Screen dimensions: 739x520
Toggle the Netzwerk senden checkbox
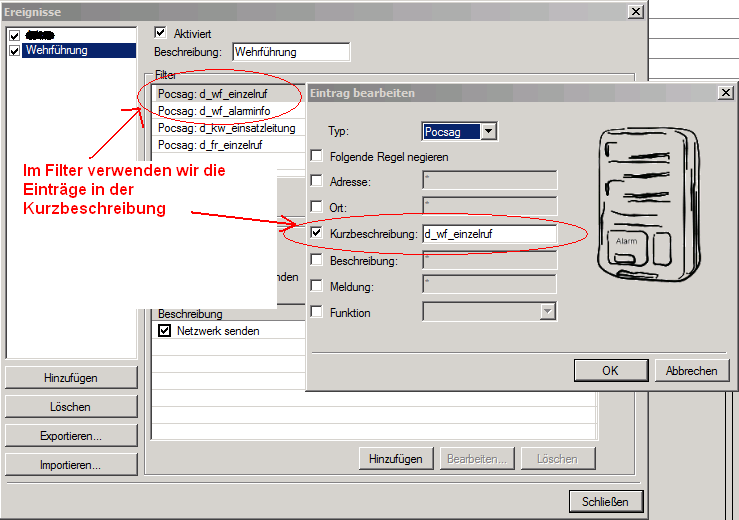click(x=165, y=331)
